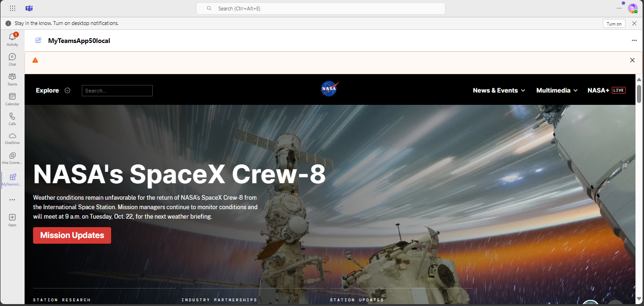
Task: Click the NASA's SpaceX Crew-8 headline
Action: 180,174
